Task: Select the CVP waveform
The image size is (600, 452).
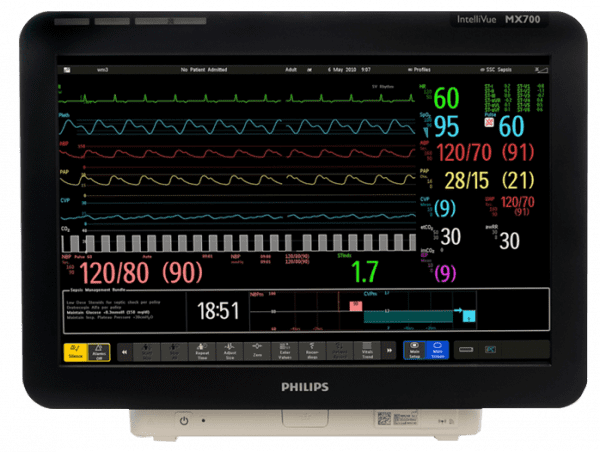Action: (237, 217)
